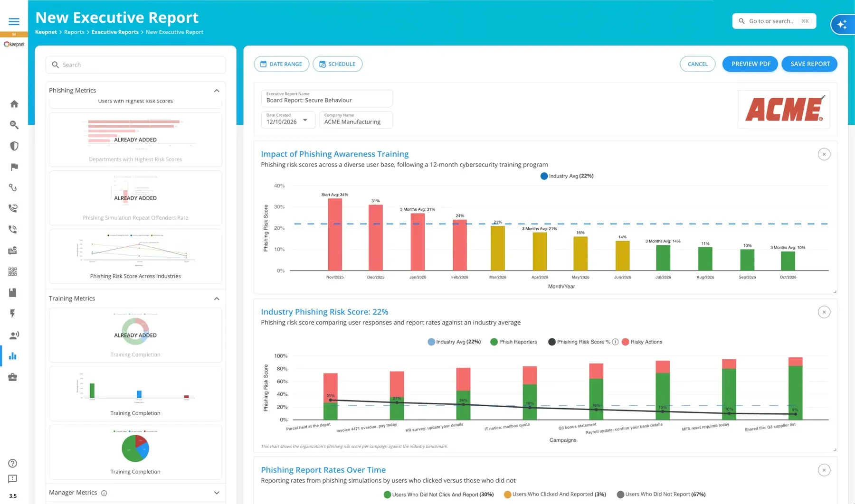Toggle the Risky Actions legend series
The image size is (855, 504).
[642, 342]
